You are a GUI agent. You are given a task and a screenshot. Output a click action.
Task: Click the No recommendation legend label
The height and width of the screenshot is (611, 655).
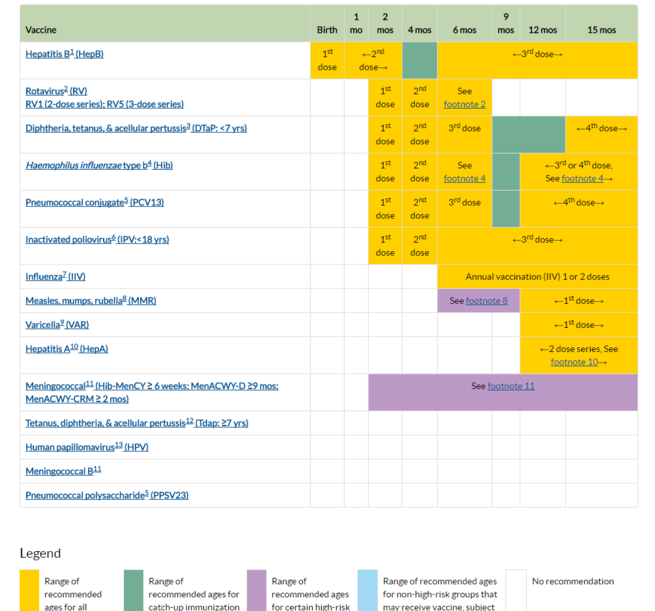(573, 581)
